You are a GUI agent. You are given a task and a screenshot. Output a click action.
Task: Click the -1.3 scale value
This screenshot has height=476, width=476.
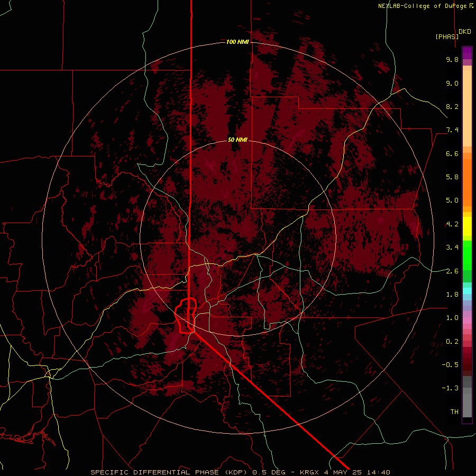click(450, 388)
